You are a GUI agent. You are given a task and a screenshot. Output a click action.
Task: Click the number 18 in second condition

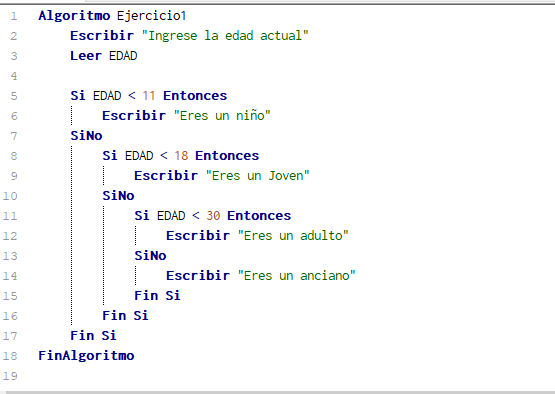tap(181, 156)
